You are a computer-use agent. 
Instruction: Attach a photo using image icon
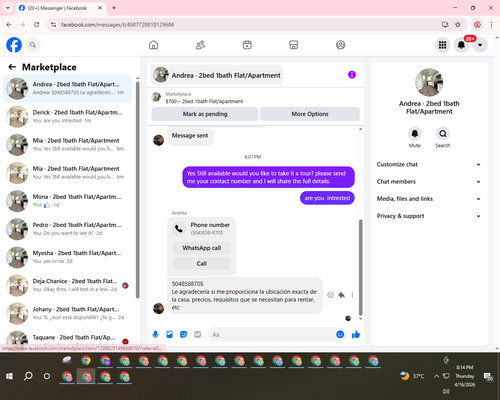point(170,334)
